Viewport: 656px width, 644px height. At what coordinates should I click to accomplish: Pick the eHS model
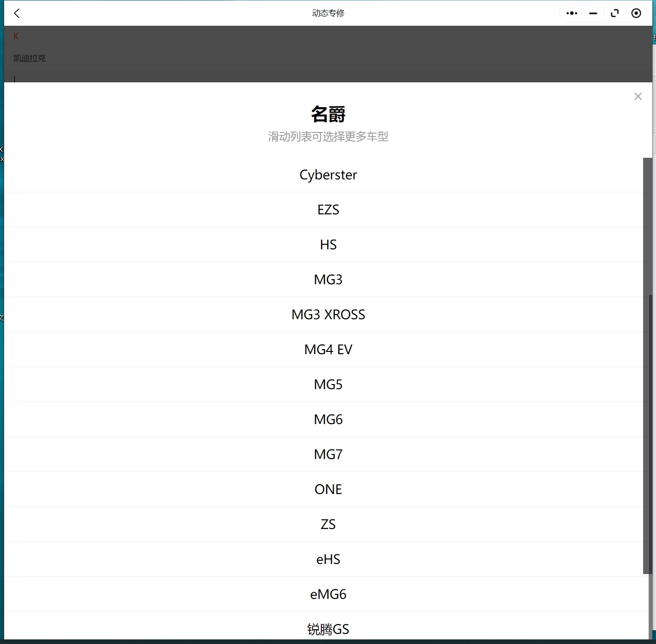328,559
